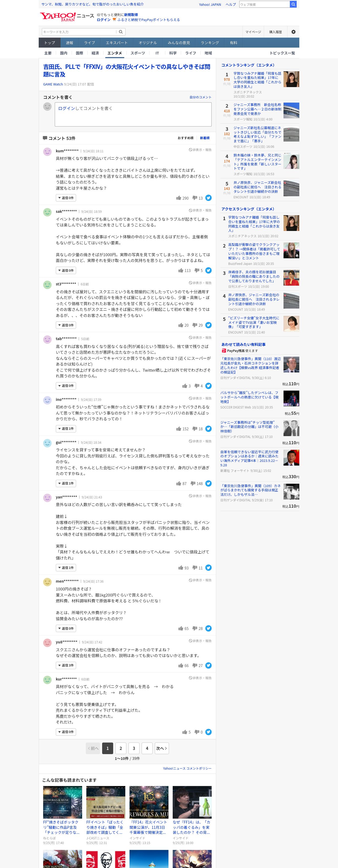The width and height of the screenshot is (338, 868).
Task: Open the マイページ link
Action: click(x=253, y=32)
